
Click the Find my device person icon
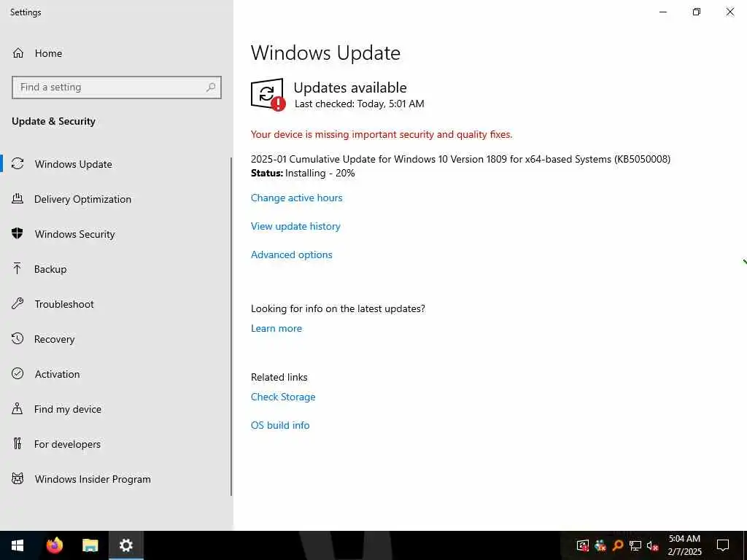tap(18, 408)
